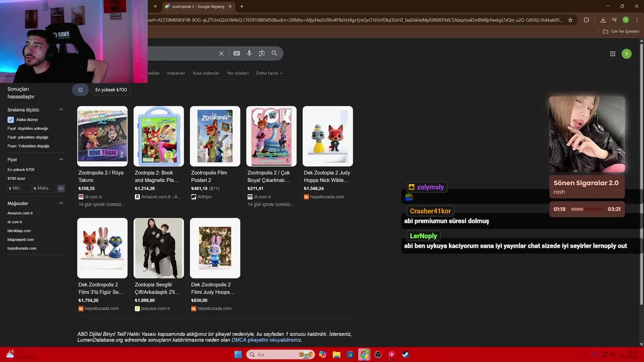The width and height of the screenshot is (644, 362).
Task: Select the ₺700 üzeri price filter
Action: 16,178
